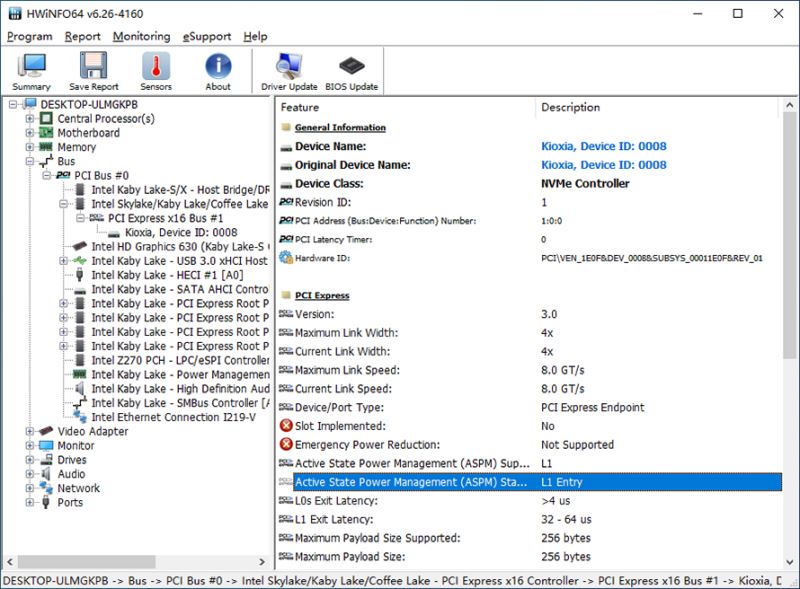The width and height of the screenshot is (800, 589).
Task: Select Intel HD Graphics 630 device
Action: (x=180, y=246)
